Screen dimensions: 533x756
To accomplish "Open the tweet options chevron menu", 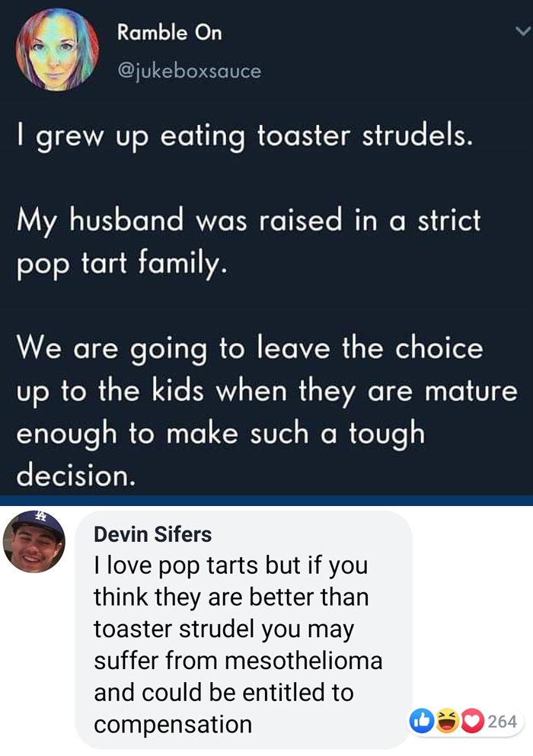I will [x=522, y=32].
